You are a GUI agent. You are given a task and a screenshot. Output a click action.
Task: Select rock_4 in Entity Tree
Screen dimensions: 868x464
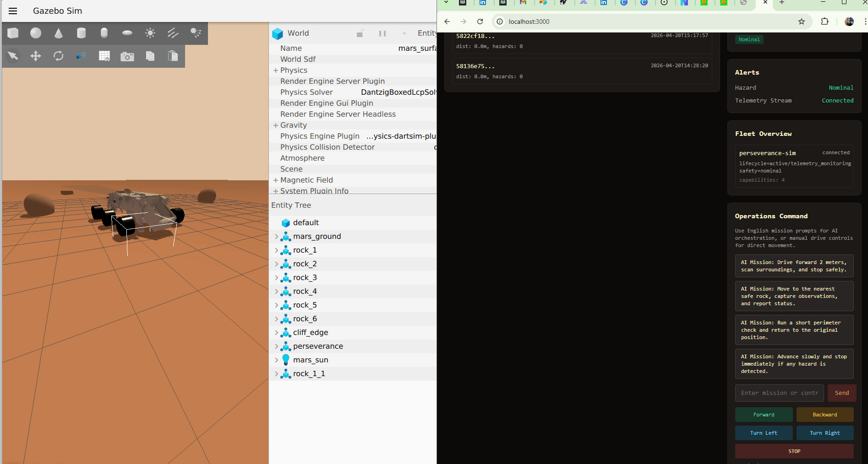point(353,291)
